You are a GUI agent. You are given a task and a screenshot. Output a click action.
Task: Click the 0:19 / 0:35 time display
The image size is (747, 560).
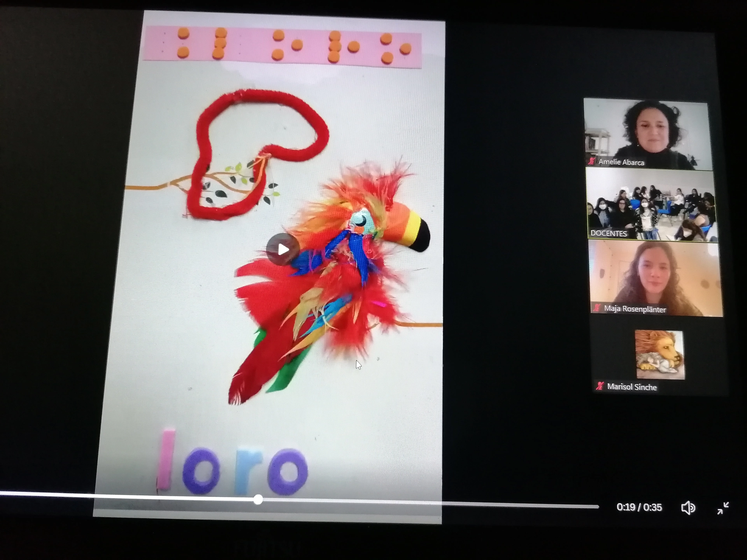(639, 507)
